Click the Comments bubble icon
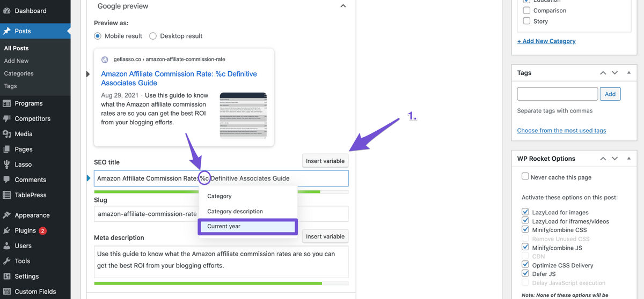 [7, 180]
